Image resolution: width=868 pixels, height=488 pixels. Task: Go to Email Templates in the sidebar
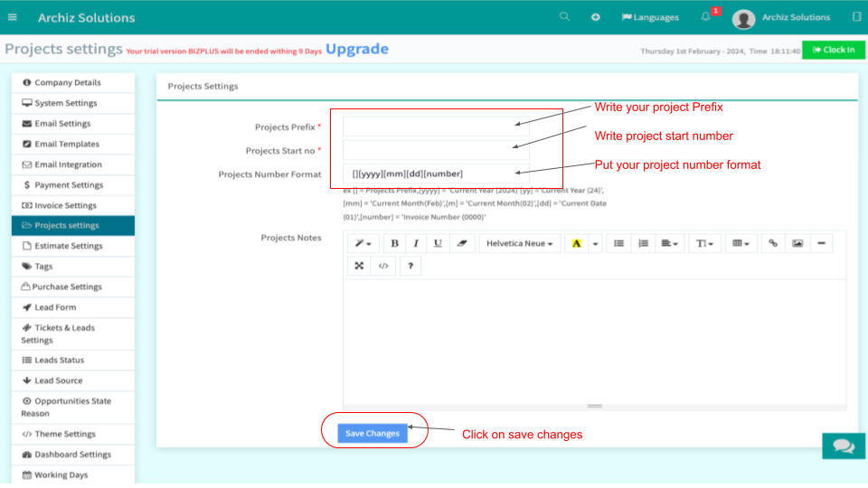[67, 144]
